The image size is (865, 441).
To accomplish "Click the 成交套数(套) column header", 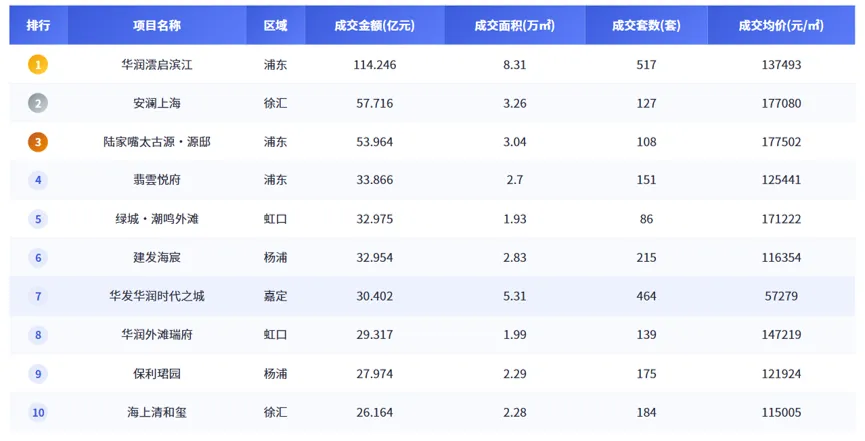I will pos(646,25).
